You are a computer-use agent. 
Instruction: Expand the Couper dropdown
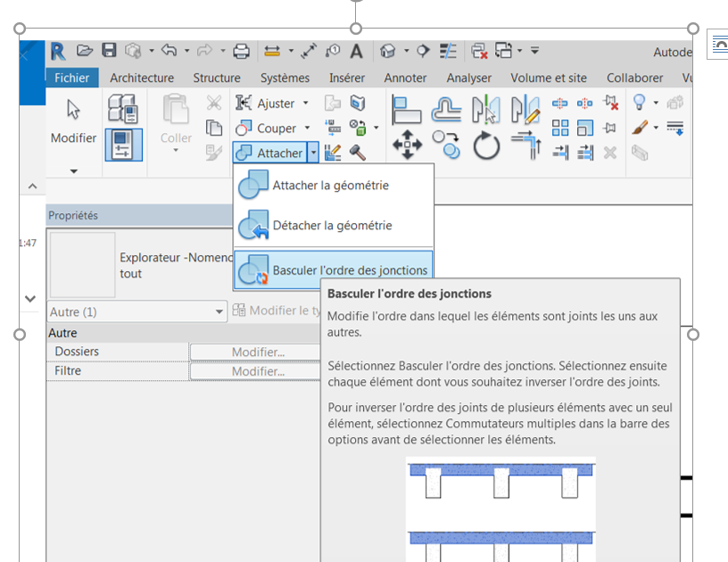point(306,128)
